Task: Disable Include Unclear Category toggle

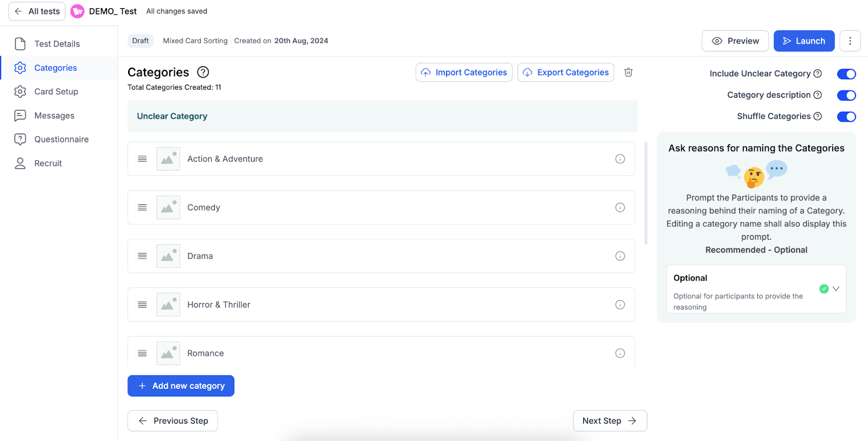Action: [x=846, y=74]
